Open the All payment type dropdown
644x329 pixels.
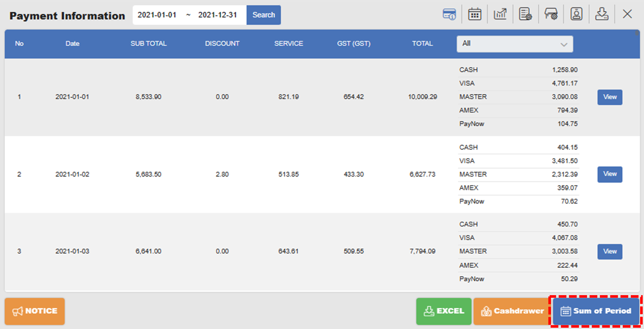(514, 44)
